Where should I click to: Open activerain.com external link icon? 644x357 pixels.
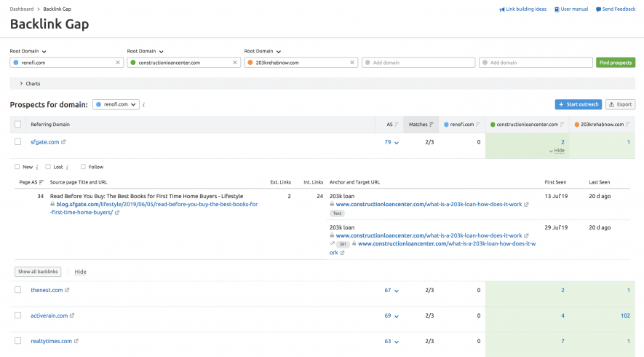point(72,315)
